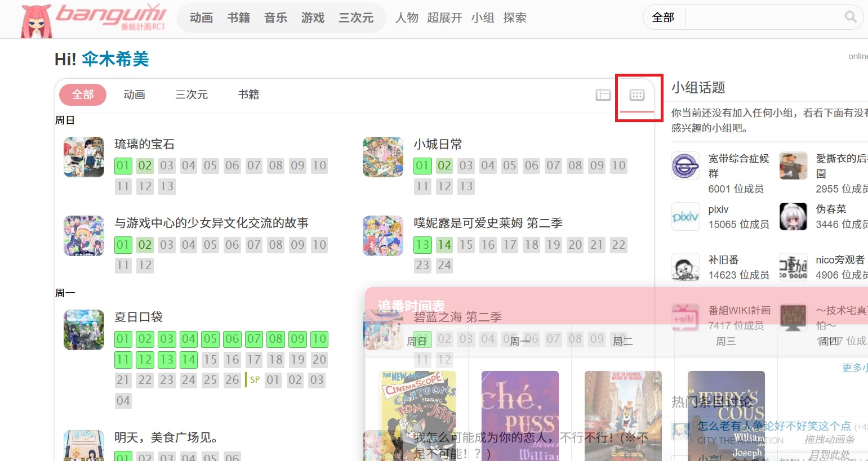Viewport: 868px width, 461px height.
Task: Select the 全部 filter tab
Action: (83, 95)
